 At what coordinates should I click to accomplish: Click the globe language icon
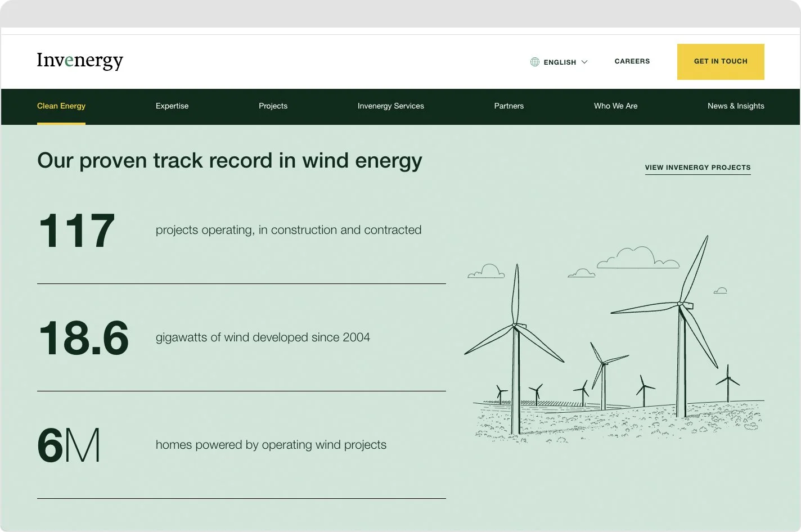pos(535,62)
